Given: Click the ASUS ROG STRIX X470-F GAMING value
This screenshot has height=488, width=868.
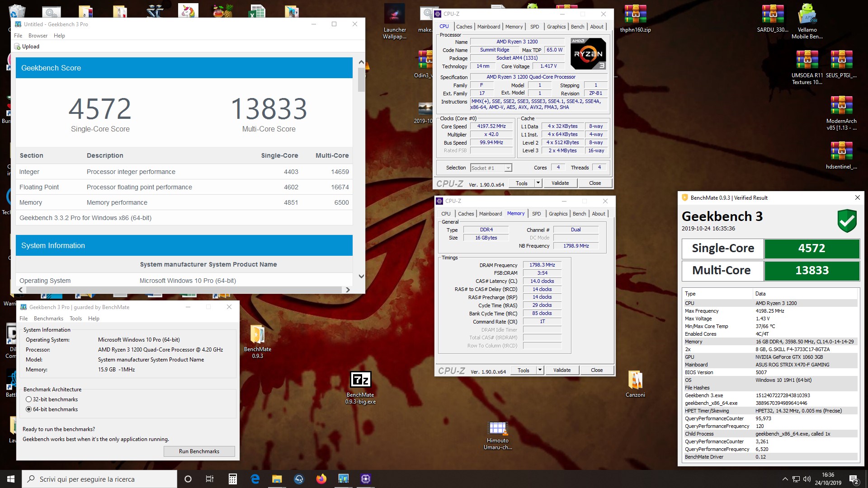Looking at the screenshot, I should coord(792,365).
